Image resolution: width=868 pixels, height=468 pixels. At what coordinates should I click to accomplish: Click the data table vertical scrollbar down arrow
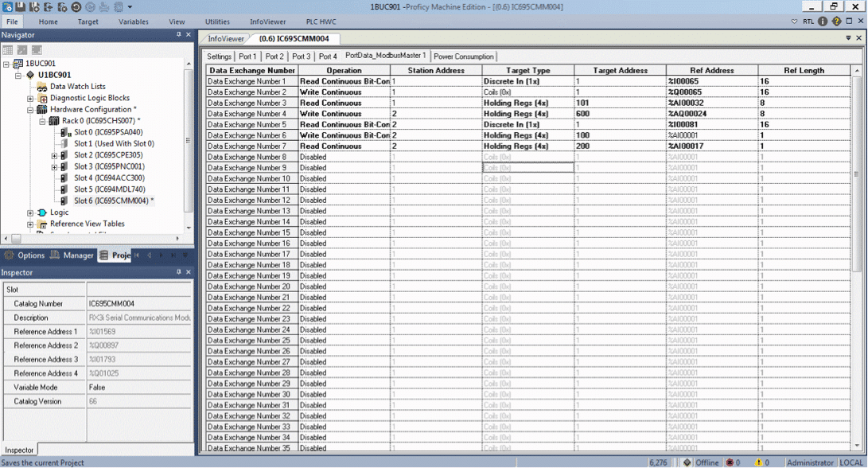pyautogui.click(x=858, y=446)
